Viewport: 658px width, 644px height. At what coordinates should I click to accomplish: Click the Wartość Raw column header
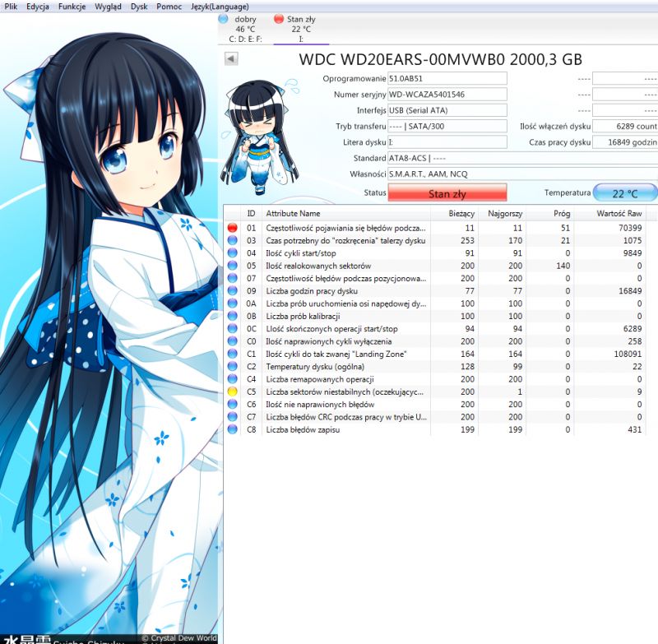coord(609,214)
